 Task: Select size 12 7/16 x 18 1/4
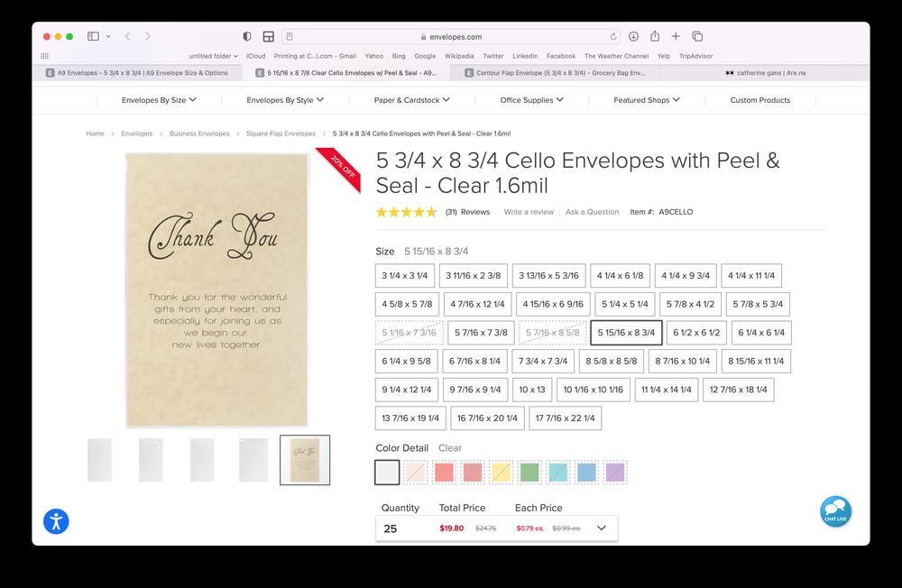coord(738,390)
